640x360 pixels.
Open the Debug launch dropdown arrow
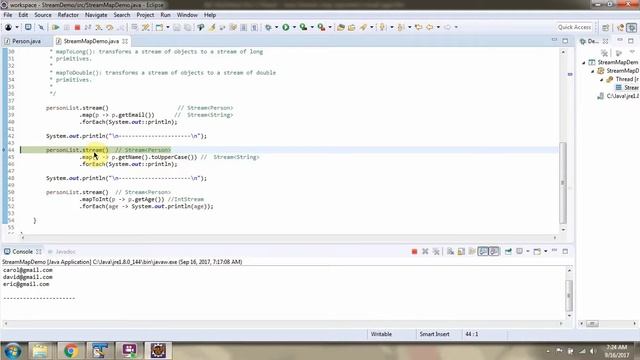coord(276,27)
